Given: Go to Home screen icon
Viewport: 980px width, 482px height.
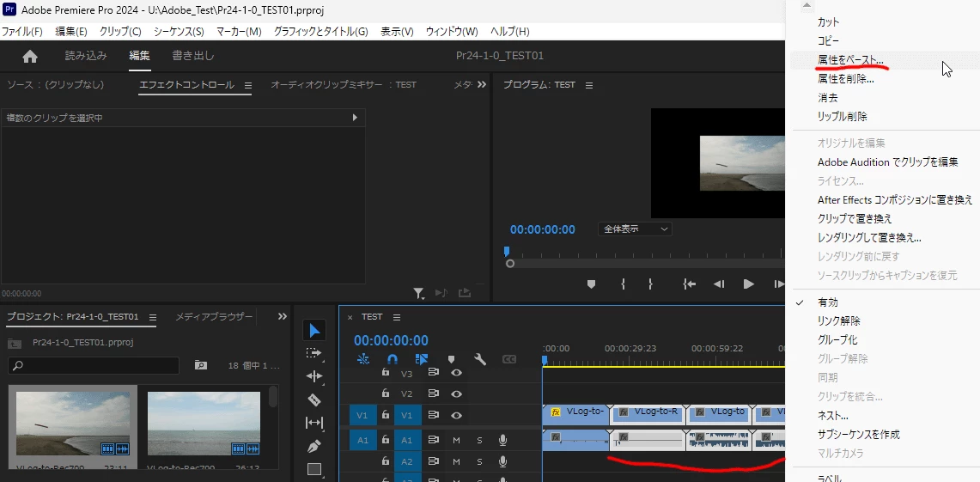Looking at the screenshot, I should coord(30,56).
